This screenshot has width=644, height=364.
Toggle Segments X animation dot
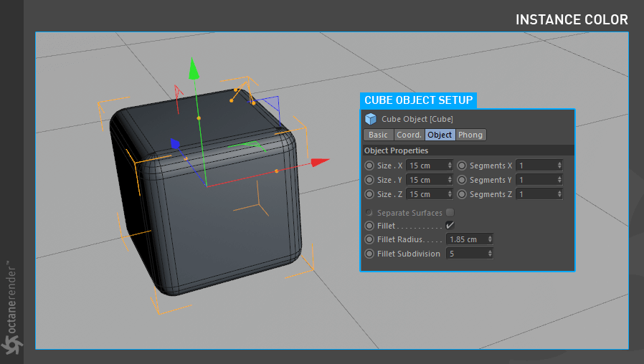(462, 166)
